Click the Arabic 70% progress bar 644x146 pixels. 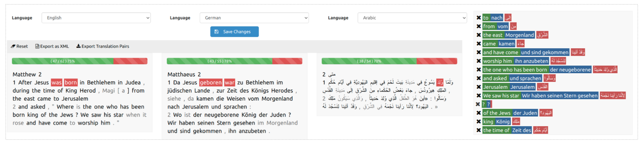[389, 61]
